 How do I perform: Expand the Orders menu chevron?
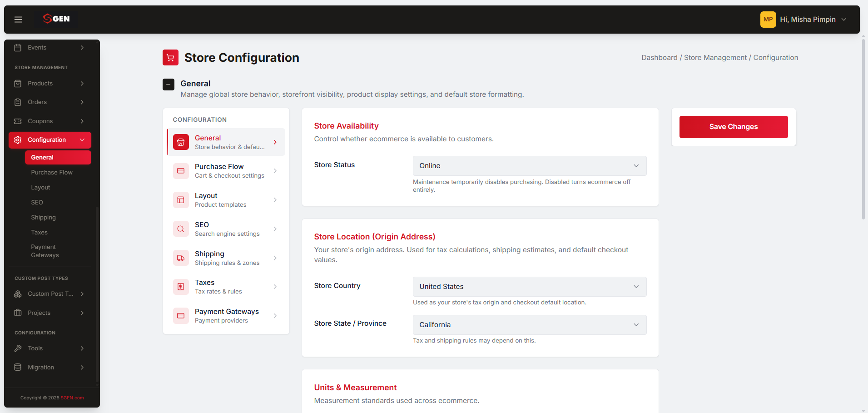click(x=82, y=102)
